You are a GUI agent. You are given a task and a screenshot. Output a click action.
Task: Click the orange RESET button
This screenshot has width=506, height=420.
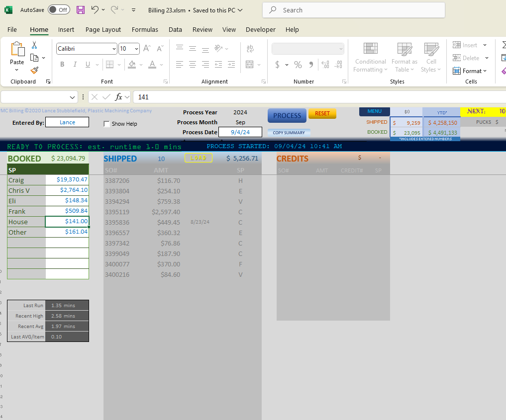point(322,113)
